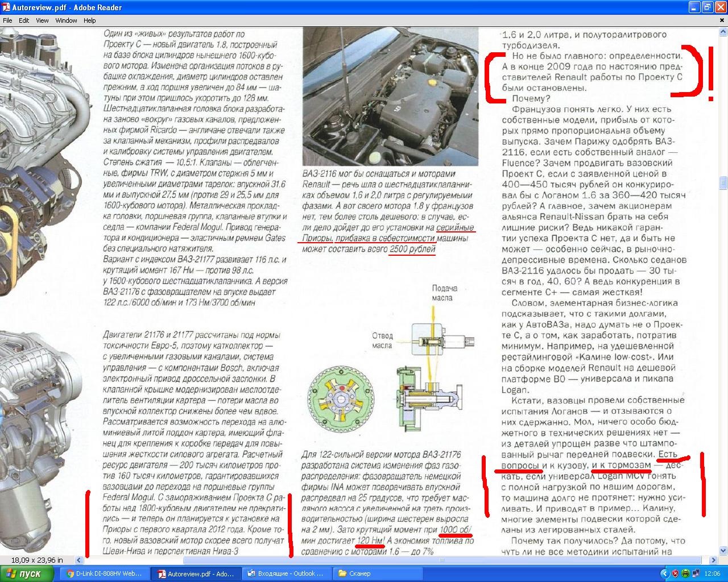Open the Help menu
728x582 pixels.
(90, 20)
